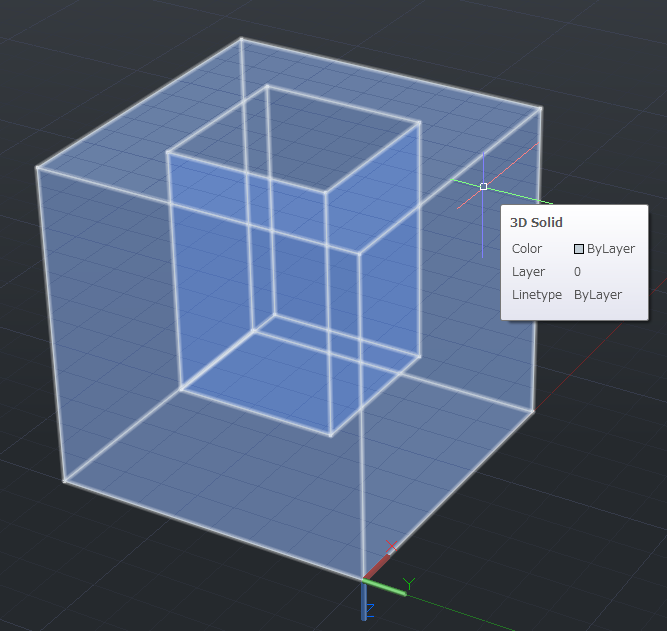Click the 'ByLayer' value beside Linetype
Screen dimensions: 667x631
click(x=598, y=295)
